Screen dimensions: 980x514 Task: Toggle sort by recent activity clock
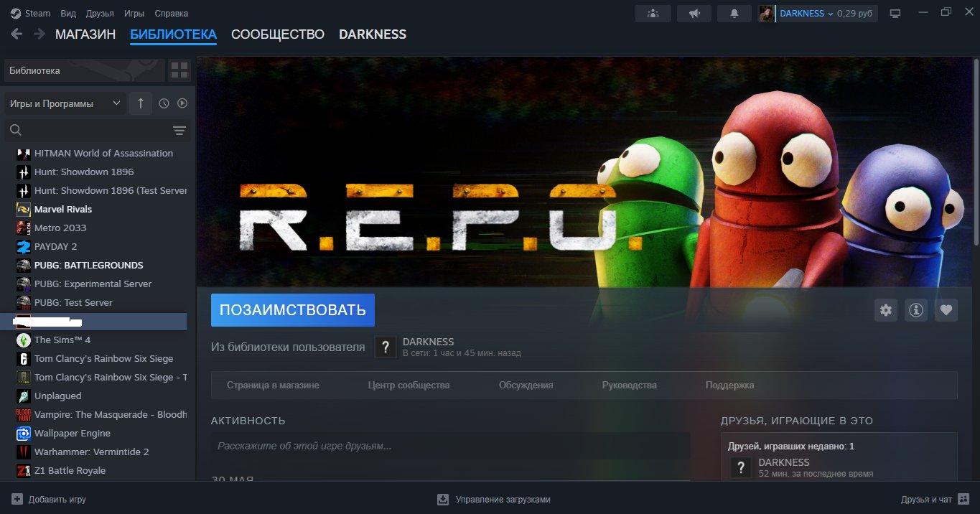coord(164,103)
